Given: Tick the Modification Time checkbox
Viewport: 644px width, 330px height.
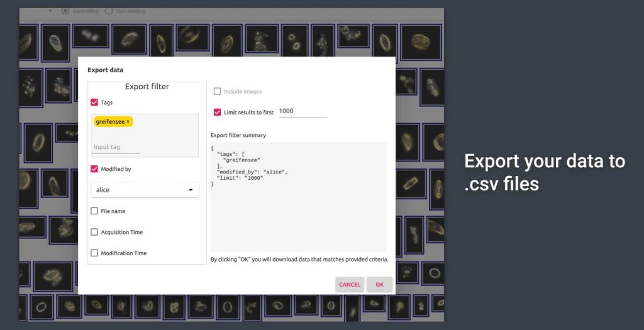Looking at the screenshot, I should coord(94,253).
